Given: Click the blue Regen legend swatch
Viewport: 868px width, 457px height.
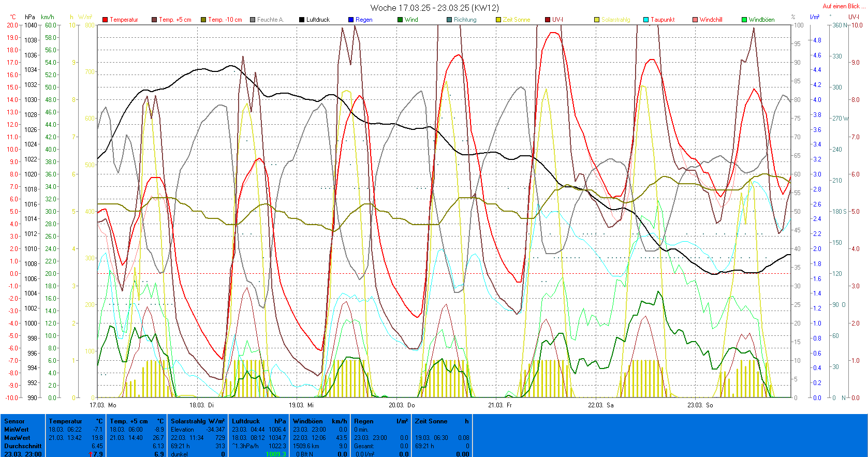Looking at the screenshot, I should [x=351, y=20].
